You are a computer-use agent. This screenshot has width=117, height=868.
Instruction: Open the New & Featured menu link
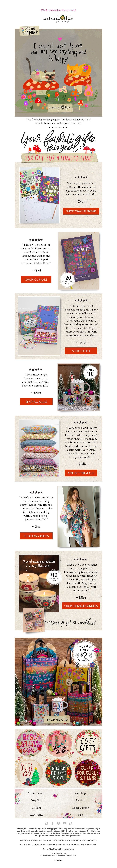tap(37, 793)
